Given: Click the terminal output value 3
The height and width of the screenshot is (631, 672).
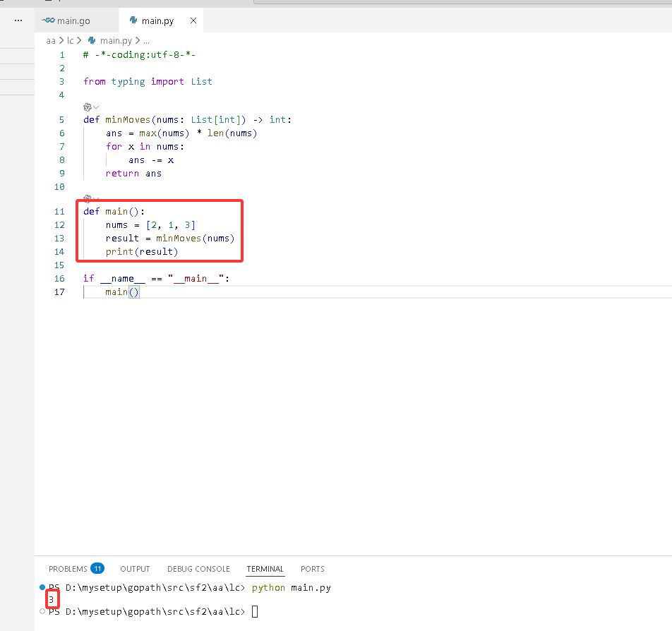Looking at the screenshot, I should 51,600.
